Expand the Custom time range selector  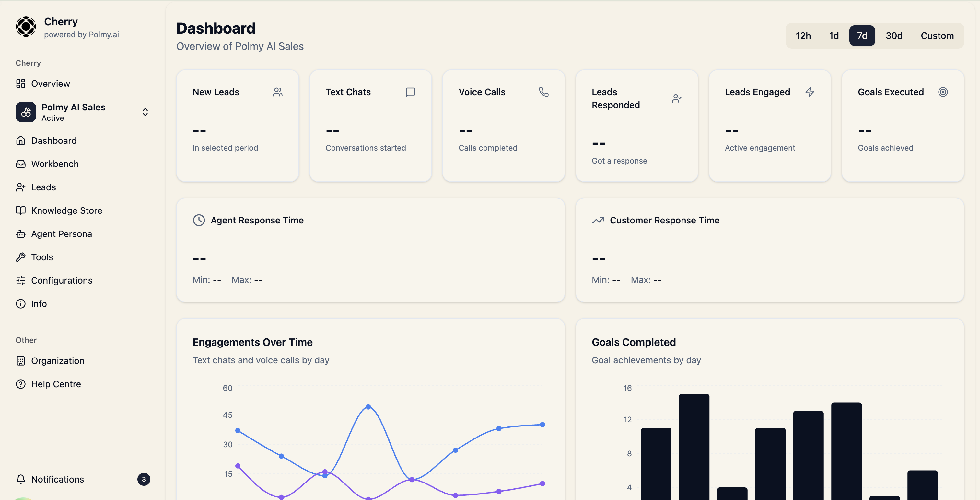(937, 35)
